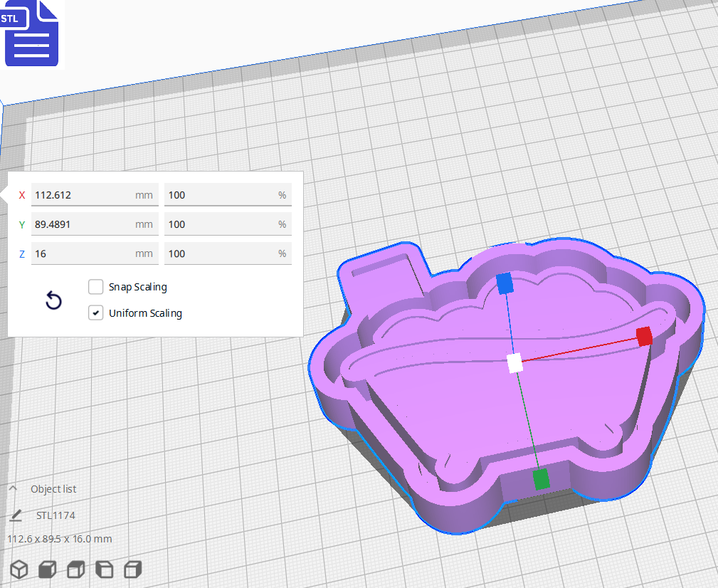Viewport: 718px width, 588px height.
Task: Enable Snap Scaling
Action: tap(95, 287)
